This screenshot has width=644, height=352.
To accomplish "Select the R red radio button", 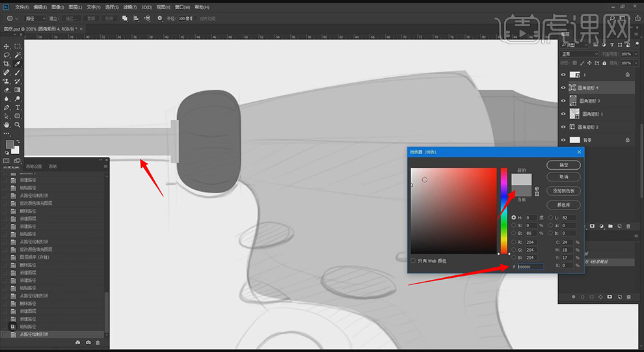I will click(514, 242).
